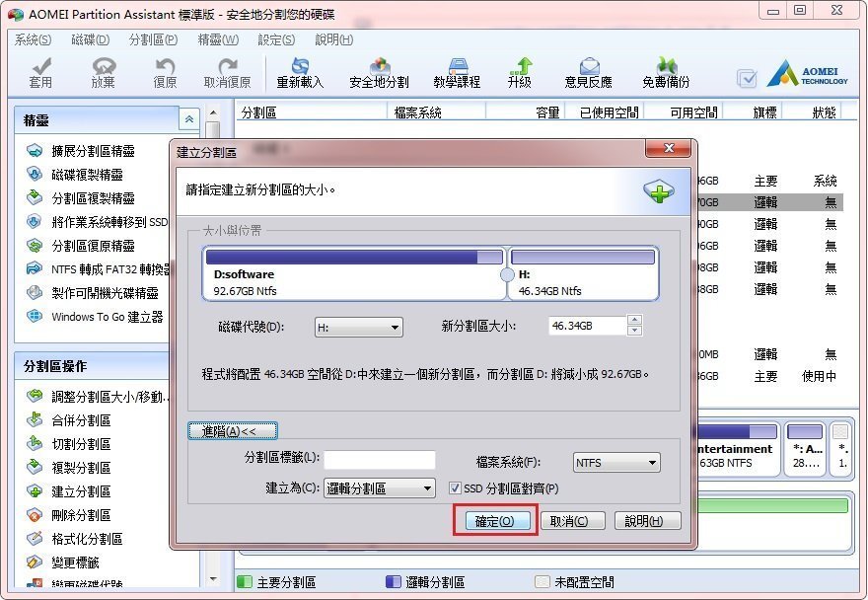Image resolution: width=868 pixels, height=600 pixels.
Task: Click the 放棄 (Discard) toolbar icon
Action: pos(103,73)
